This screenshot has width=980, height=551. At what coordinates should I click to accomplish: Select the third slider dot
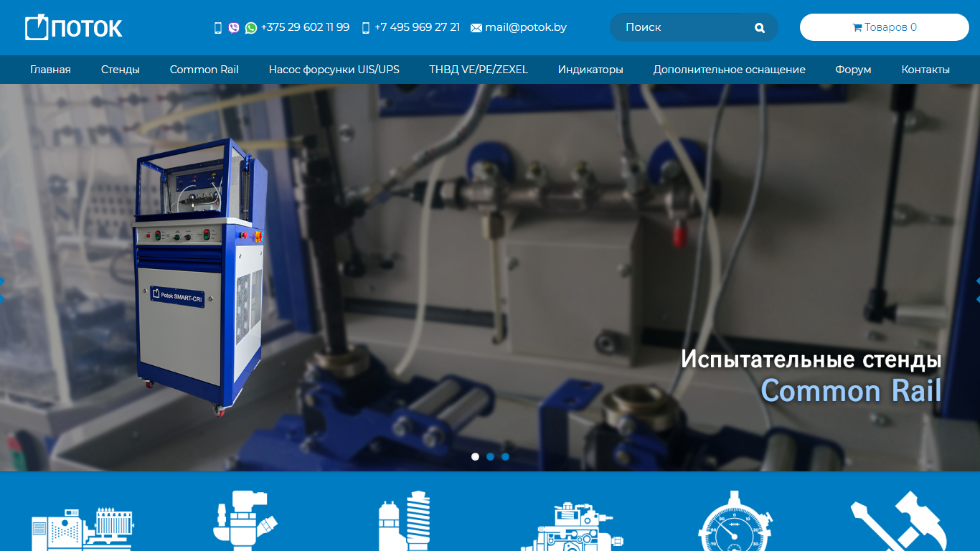(x=505, y=456)
